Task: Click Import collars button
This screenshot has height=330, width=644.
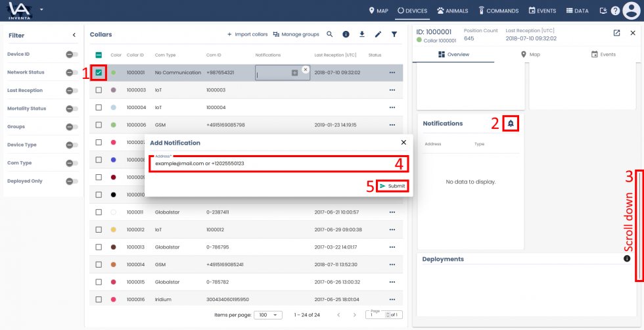Action: click(247, 34)
